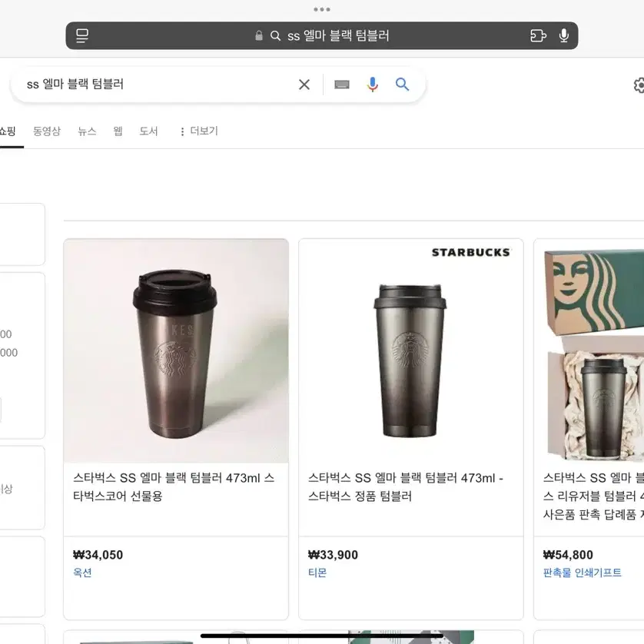Tap the extensions puzzle icon in address bar

click(538, 35)
